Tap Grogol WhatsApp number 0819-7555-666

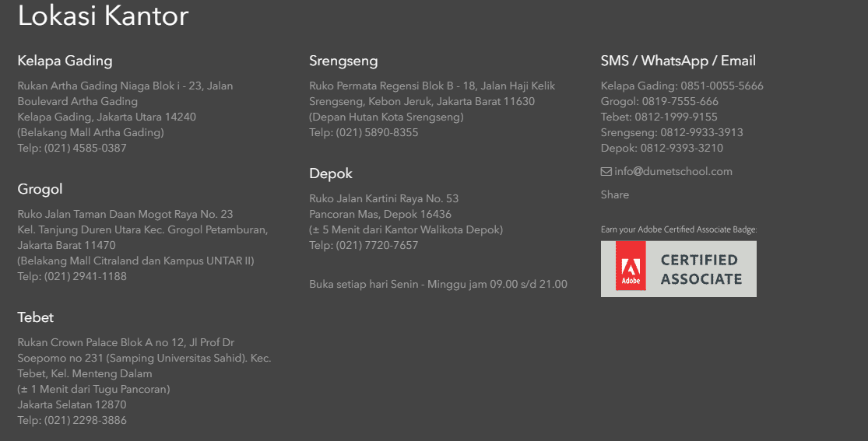pyautogui.click(x=680, y=102)
